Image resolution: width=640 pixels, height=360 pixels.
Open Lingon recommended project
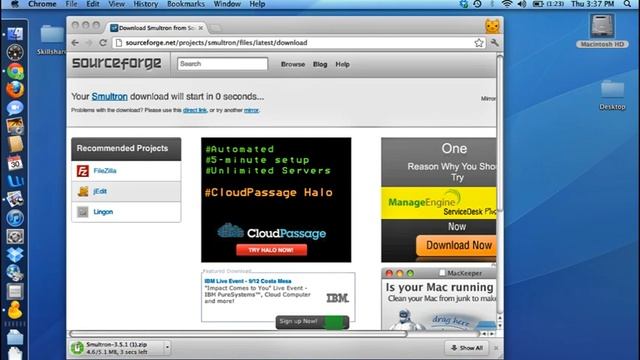pyautogui.click(x=103, y=212)
